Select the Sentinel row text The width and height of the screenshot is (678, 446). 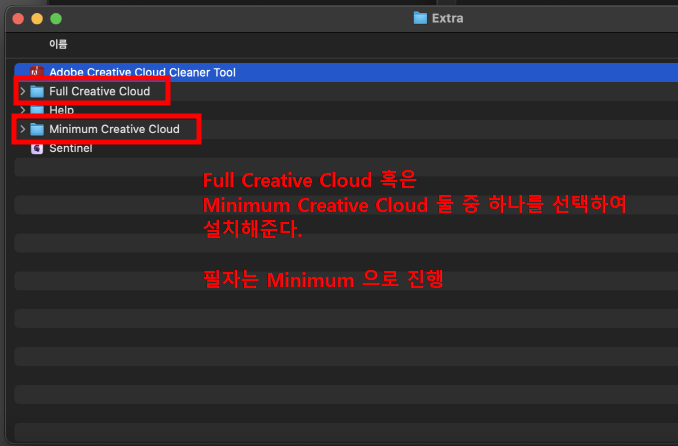pyautogui.click(x=70, y=148)
